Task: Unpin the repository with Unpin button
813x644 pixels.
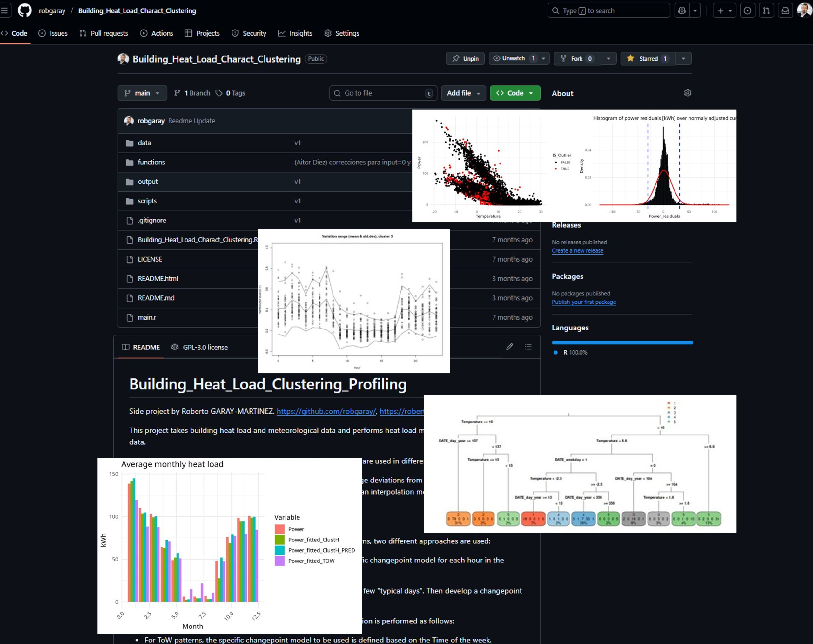Action: point(465,58)
